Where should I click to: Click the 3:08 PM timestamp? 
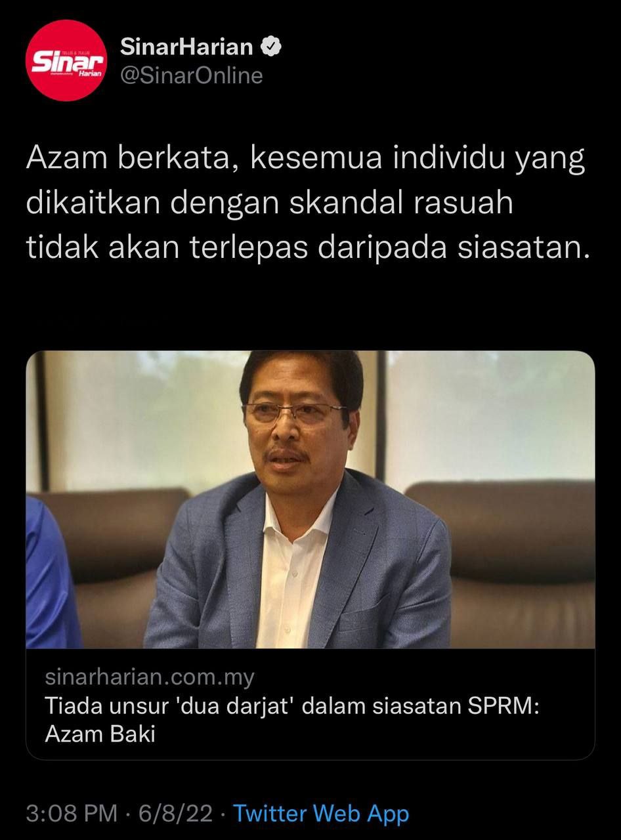[x=72, y=814]
